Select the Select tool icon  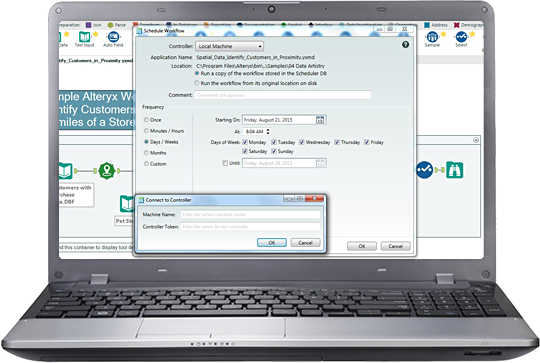click(x=461, y=37)
